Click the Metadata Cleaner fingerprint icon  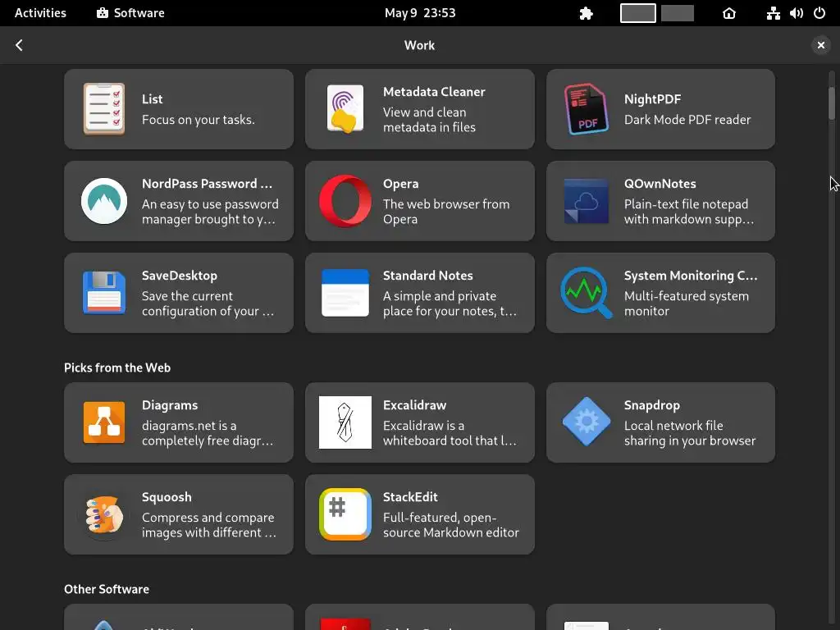345,109
